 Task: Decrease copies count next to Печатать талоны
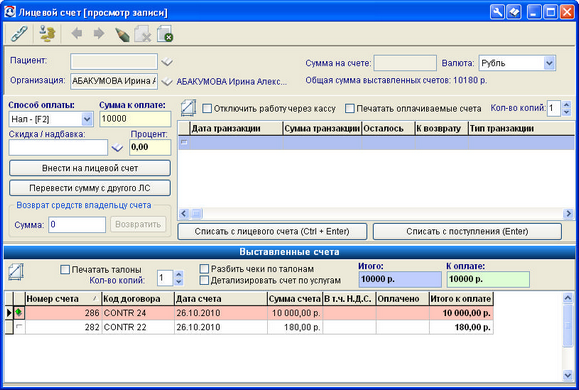(179, 282)
